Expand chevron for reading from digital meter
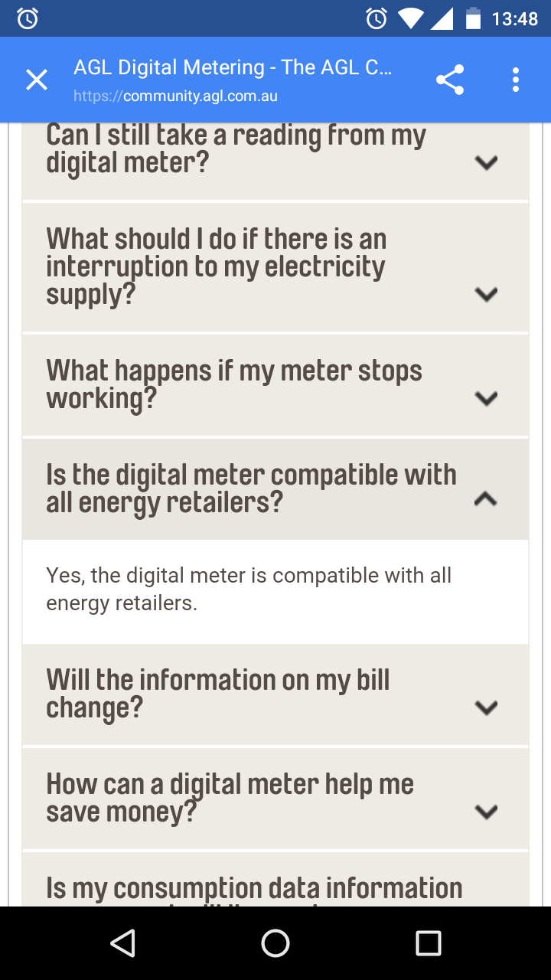The width and height of the screenshot is (551, 980). pos(486,162)
